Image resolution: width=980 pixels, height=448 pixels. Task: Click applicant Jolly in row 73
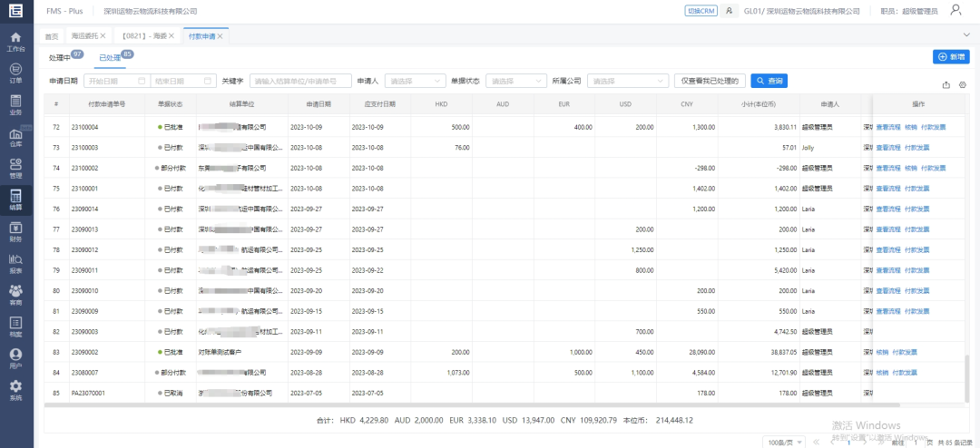808,148
